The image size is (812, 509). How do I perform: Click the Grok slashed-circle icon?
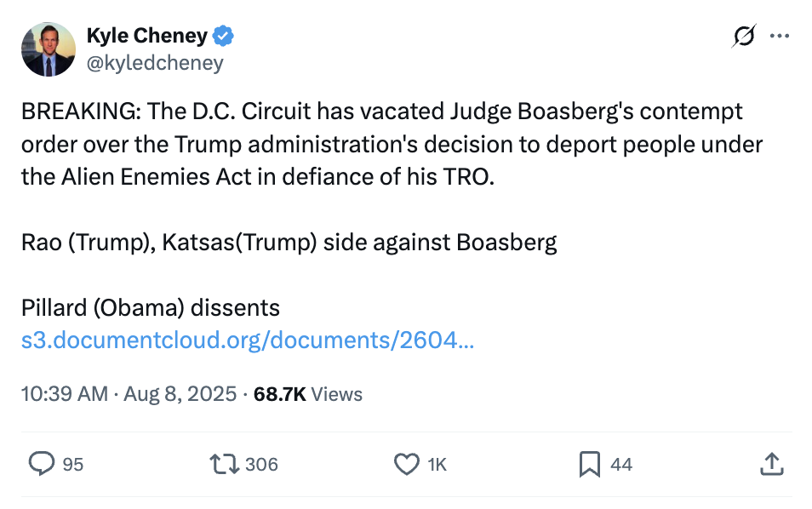743,37
